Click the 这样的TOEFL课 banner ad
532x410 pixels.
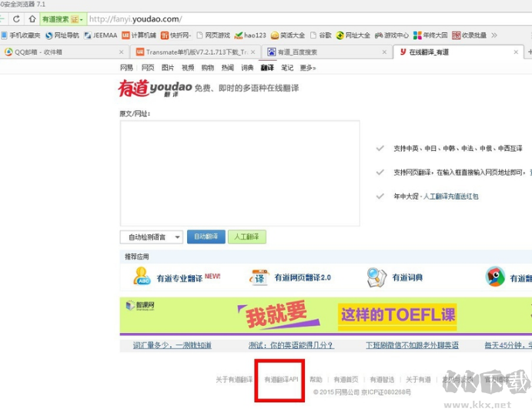397,315
